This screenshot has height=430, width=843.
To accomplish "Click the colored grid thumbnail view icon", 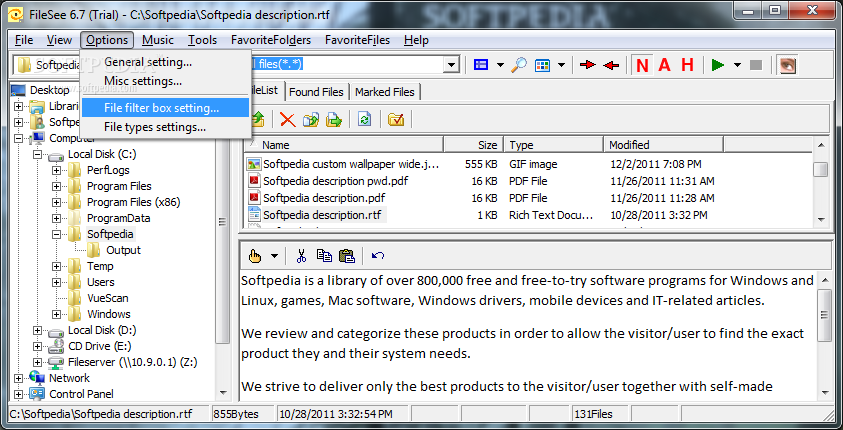I will [542, 65].
